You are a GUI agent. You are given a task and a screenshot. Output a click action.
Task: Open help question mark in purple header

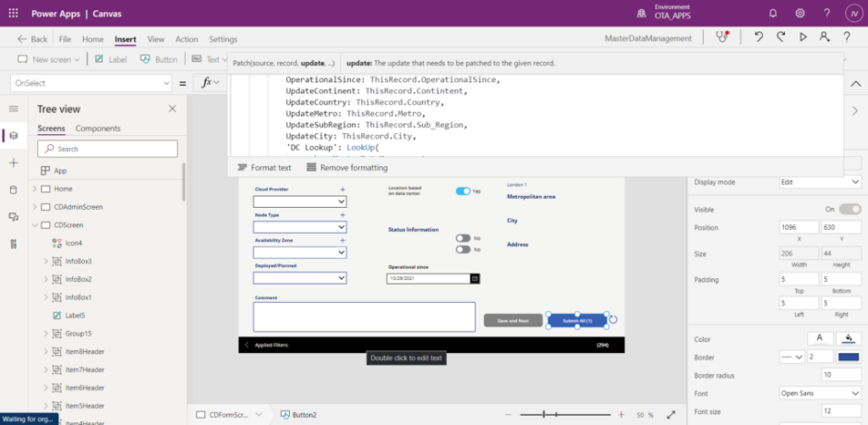click(x=826, y=13)
